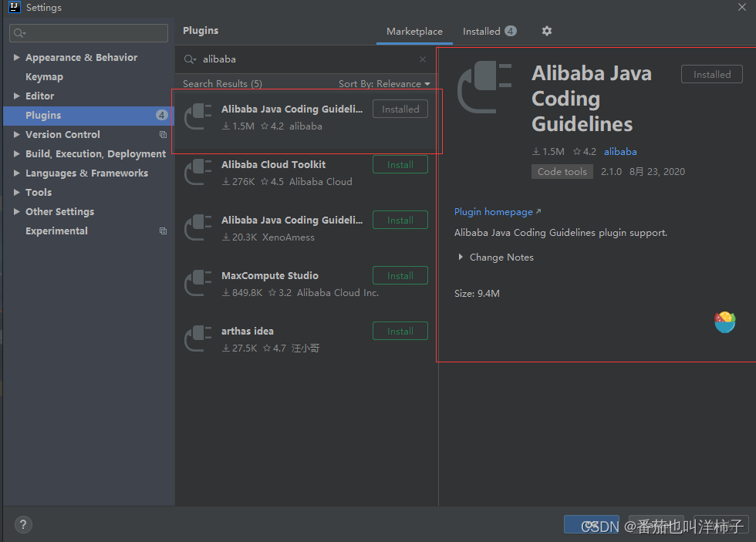Clear the alibaba plugin search text
This screenshot has width=756, height=542.
(x=423, y=59)
